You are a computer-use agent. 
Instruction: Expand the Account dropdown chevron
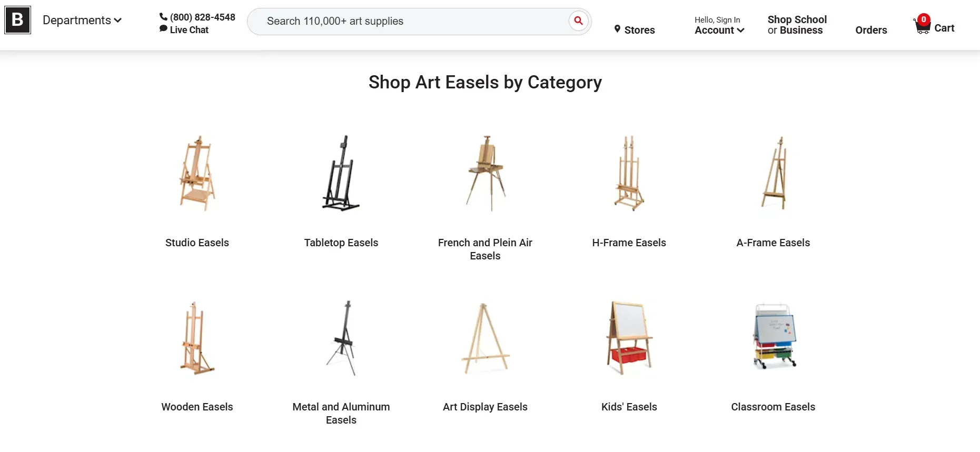(739, 31)
